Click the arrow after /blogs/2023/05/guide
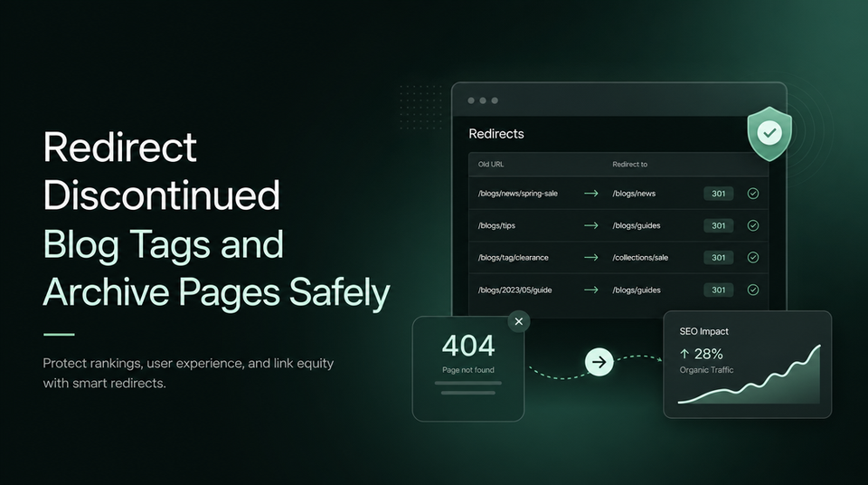Screen dimensions: 868x485 591,290
